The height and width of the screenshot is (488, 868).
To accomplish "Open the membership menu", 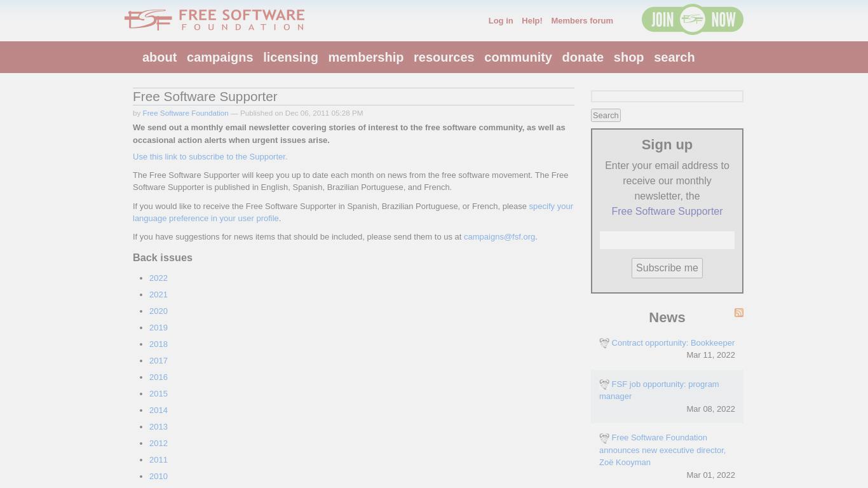I will 366,57.
